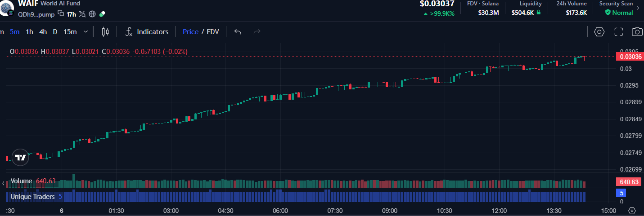This screenshot has height=216, width=644.
Task: Click the World AI Fund token name
Action: [x=60, y=4]
